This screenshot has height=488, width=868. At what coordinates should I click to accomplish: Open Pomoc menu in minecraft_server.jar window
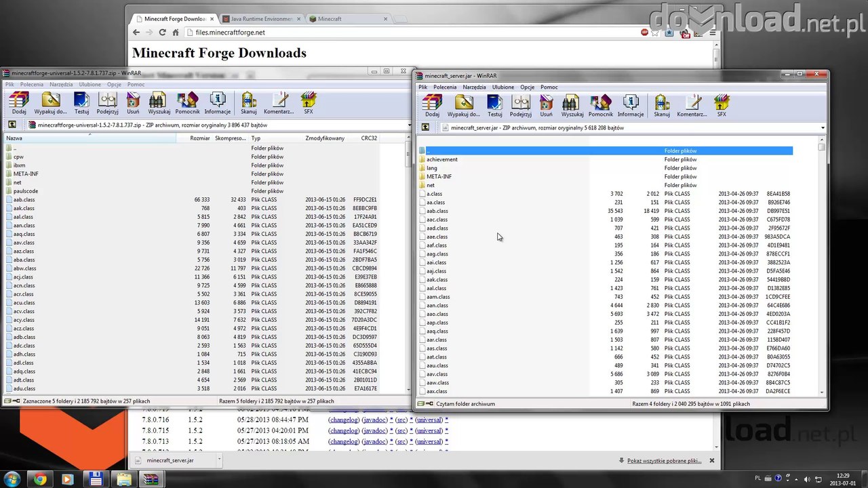pos(549,87)
